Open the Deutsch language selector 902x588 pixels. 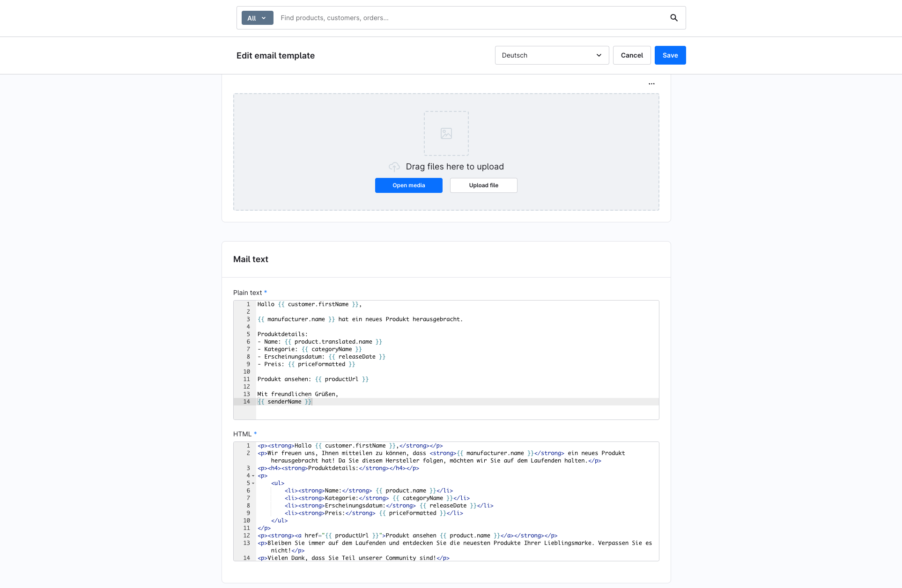click(551, 55)
